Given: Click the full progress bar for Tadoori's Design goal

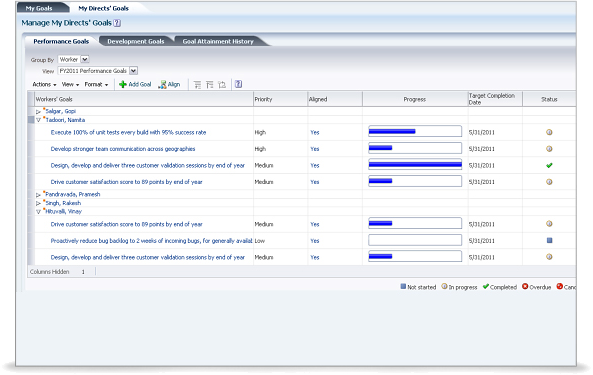Looking at the screenshot, I should [x=415, y=164].
